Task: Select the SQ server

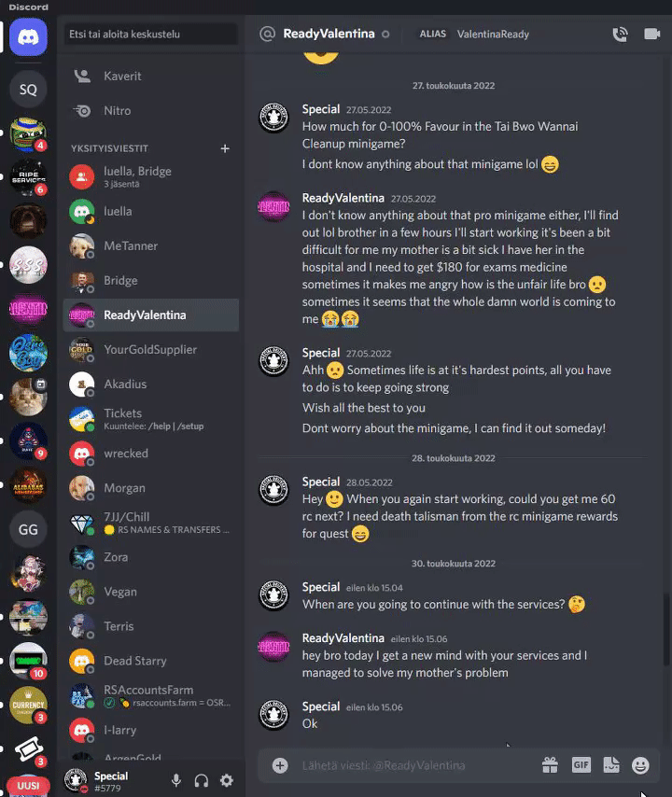Action: pos(28,90)
